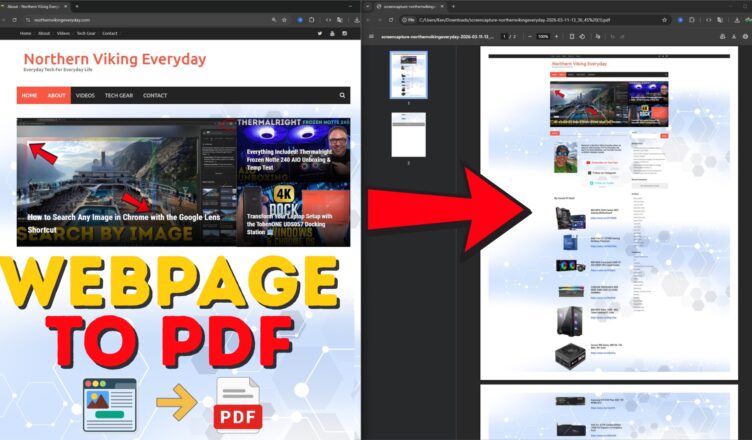This screenshot has width=752, height=440.
Task: Open the blue extension icon in the left window
Action: pyautogui.click(x=300, y=20)
